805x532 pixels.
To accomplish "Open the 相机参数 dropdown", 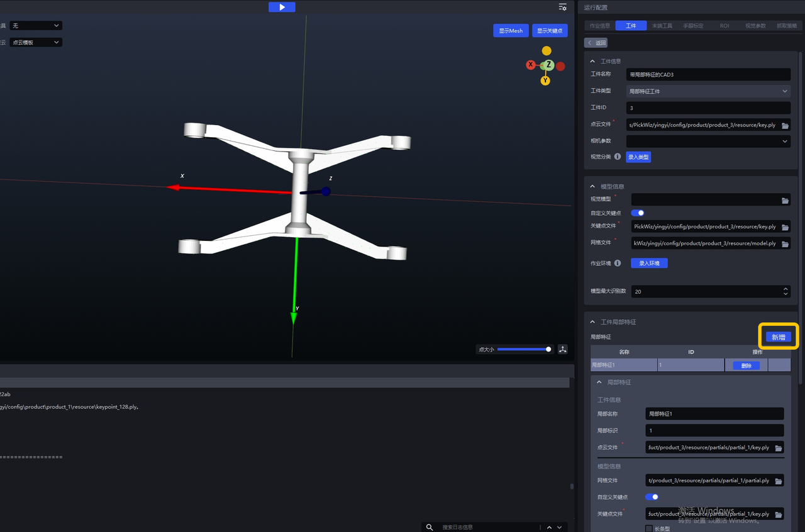I will point(708,141).
